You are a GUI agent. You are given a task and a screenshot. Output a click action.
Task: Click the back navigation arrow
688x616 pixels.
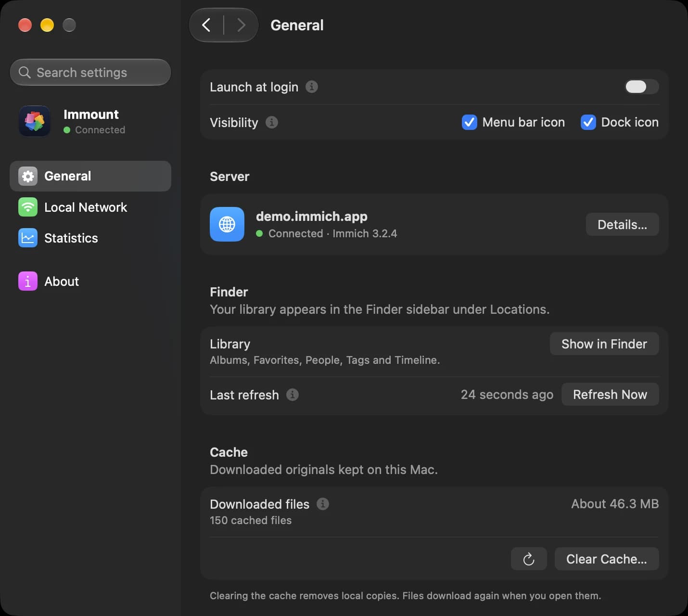[x=206, y=25]
